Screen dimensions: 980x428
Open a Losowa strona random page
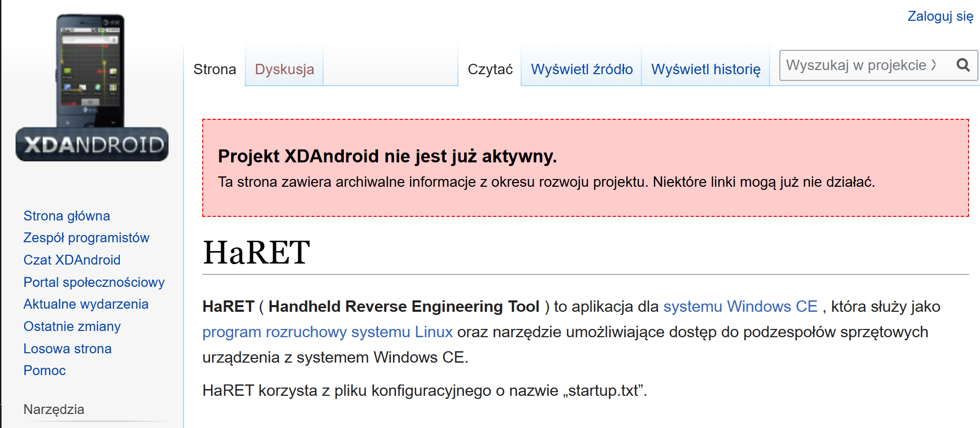point(67,349)
